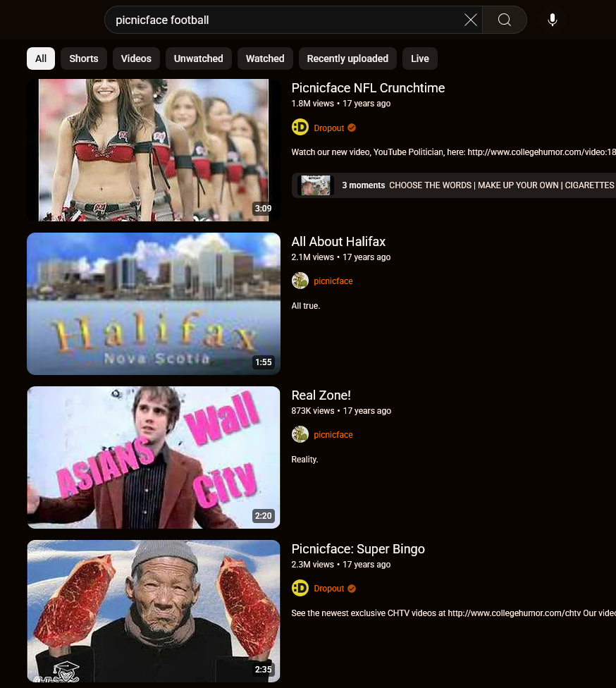Click the 873K views metadata line

[341, 411]
